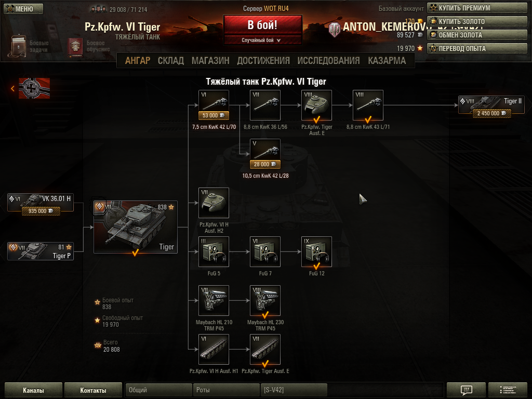
Task: Click the Pz.Kpfw. VI H Ausf. H1 tracks icon
Action: pyautogui.click(x=214, y=350)
